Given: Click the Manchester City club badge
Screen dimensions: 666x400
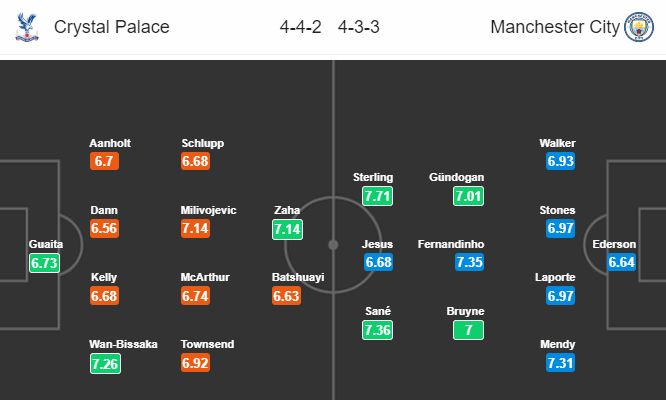Looking at the screenshot, I should 639,27.
